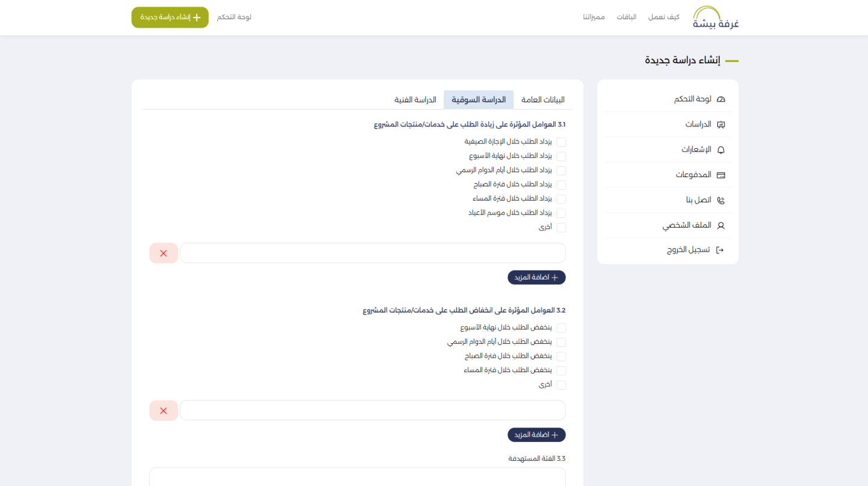Click اضافة المزيد under section 3.1

pyautogui.click(x=536, y=278)
